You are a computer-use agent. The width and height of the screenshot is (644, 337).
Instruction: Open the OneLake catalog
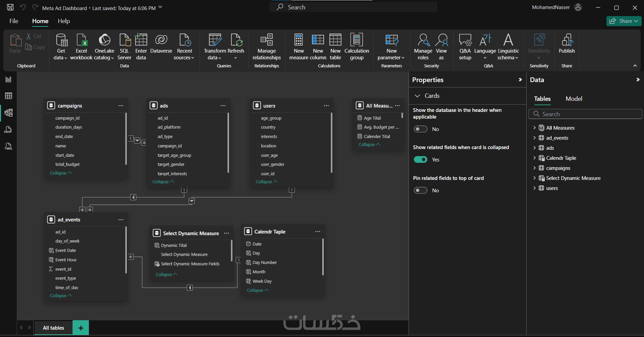click(104, 47)
